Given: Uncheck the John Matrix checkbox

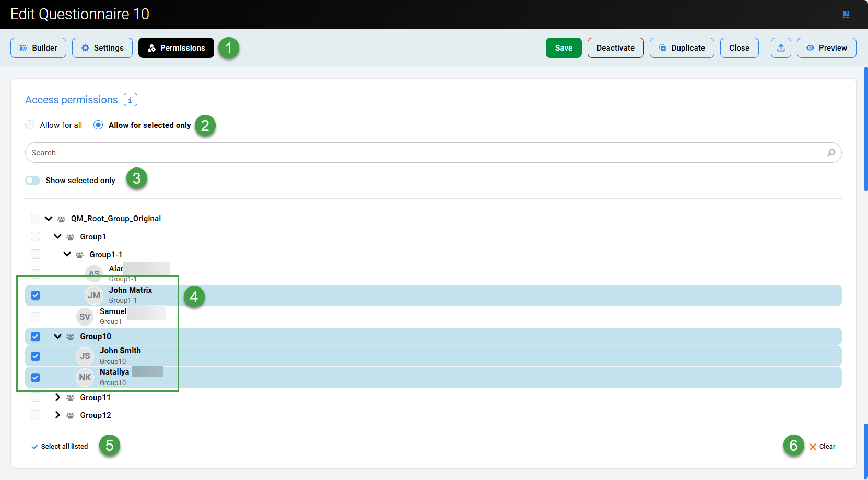Looking at the screenshot, I should (36, 295).
